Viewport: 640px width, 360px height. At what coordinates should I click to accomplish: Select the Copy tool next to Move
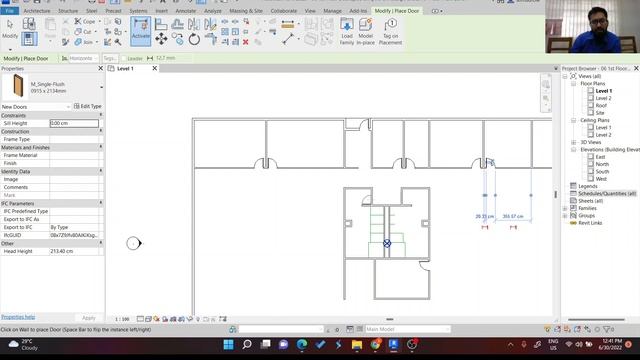click(x=177, y=39)
